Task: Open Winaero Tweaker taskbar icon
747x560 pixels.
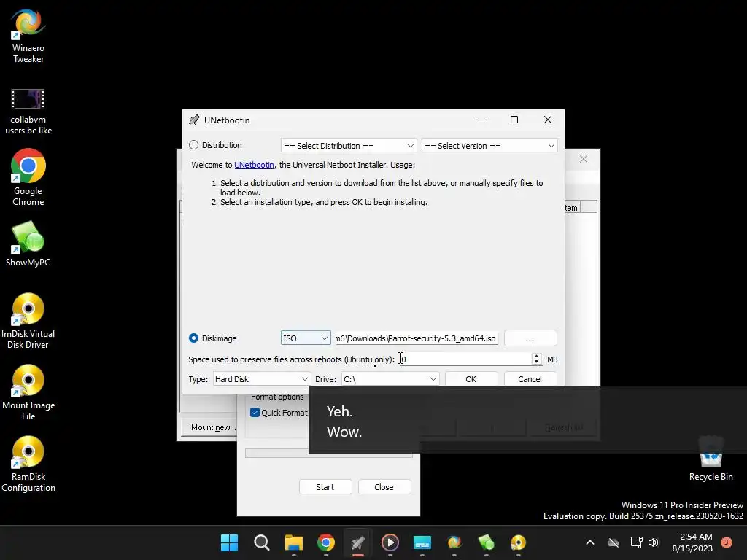Action: [x=454, y=542]
